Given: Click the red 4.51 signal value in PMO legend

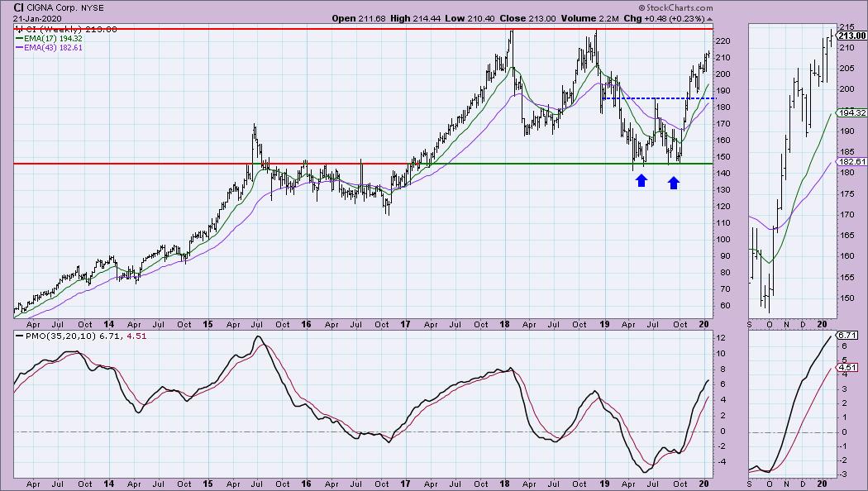Looking at the screenshot, I should [x=136, y=336].
